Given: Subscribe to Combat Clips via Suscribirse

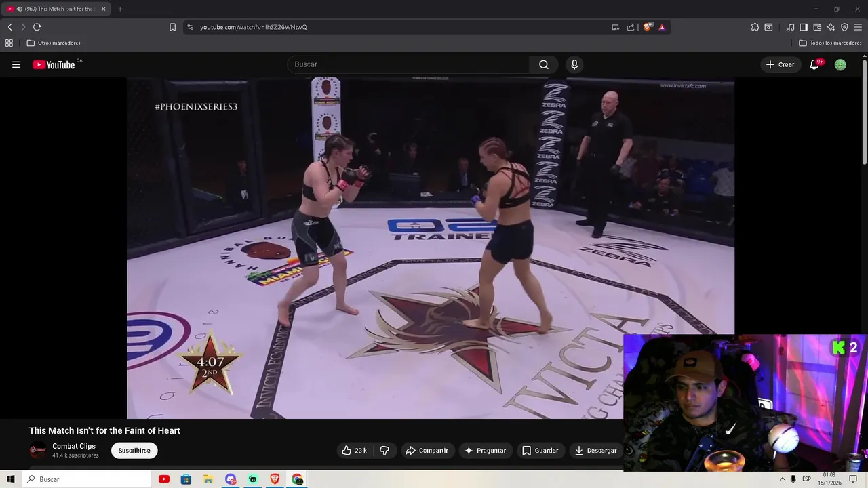Looking at the screenshot, I should tap(134, 451).
